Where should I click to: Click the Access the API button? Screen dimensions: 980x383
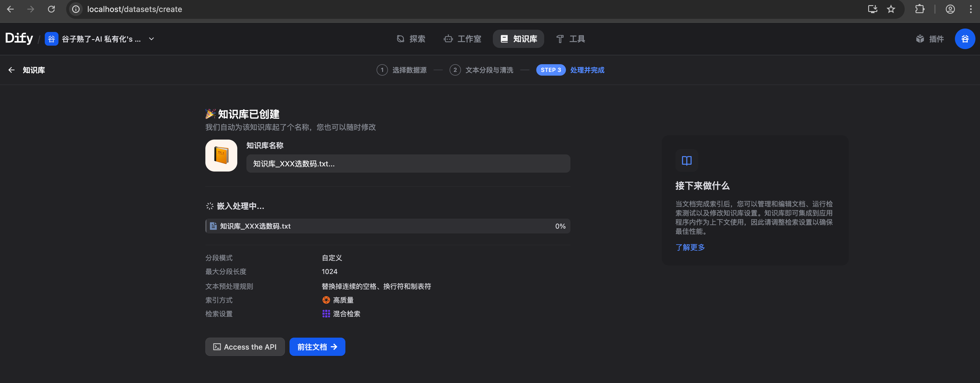(x=245, y=347)
